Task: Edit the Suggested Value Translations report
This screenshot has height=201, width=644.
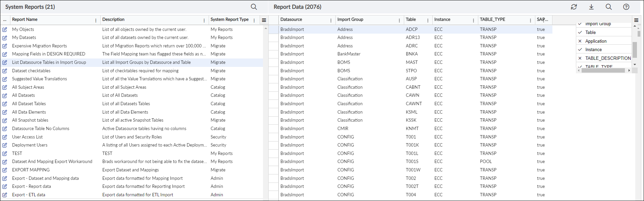Action: click(x=5, y=79)
